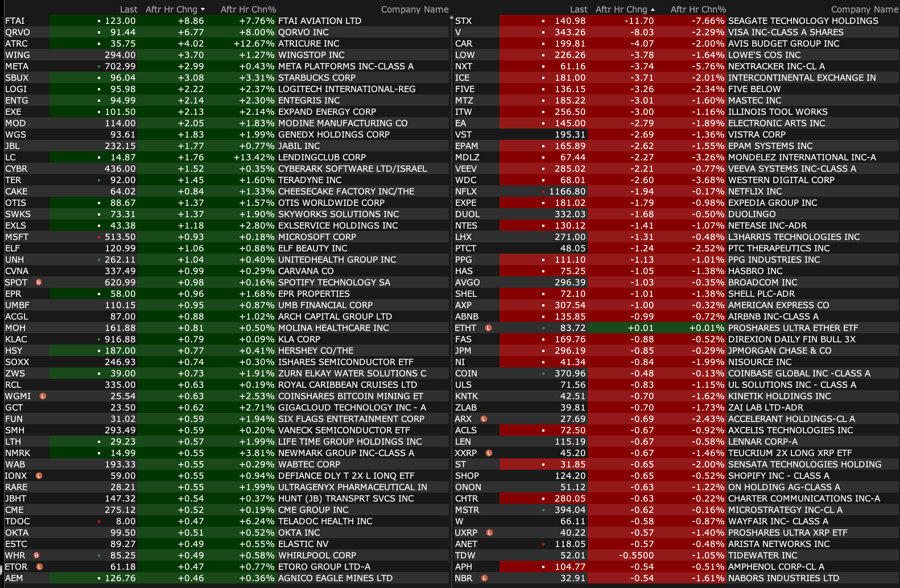
Task: Click the L badge beside ETHT ticker
Action: [488, 328]
